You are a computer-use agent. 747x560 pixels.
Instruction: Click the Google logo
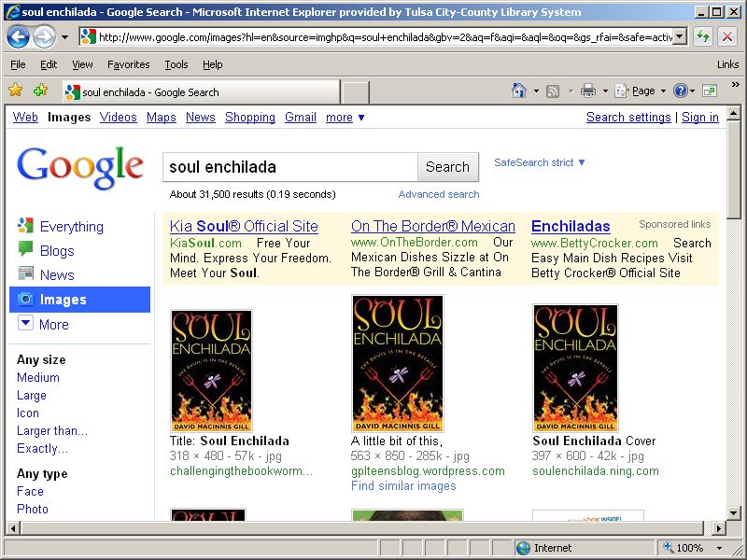80,167
